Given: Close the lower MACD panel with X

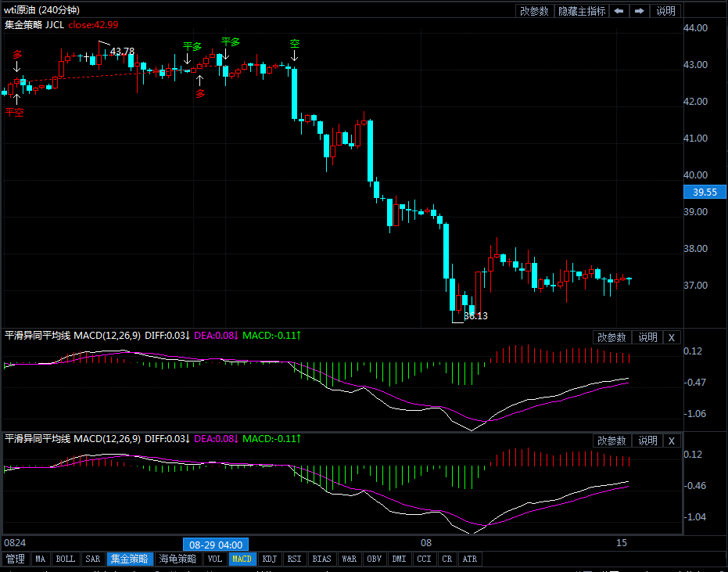Looking at the screenshot, I should [672, 441].
